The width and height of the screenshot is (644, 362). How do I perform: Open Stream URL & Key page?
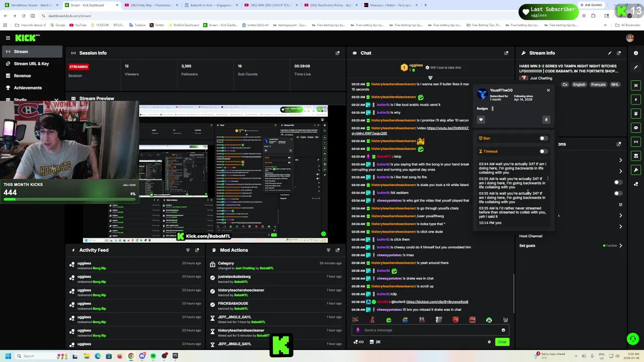pyautogui.click(x=31, y=64)
